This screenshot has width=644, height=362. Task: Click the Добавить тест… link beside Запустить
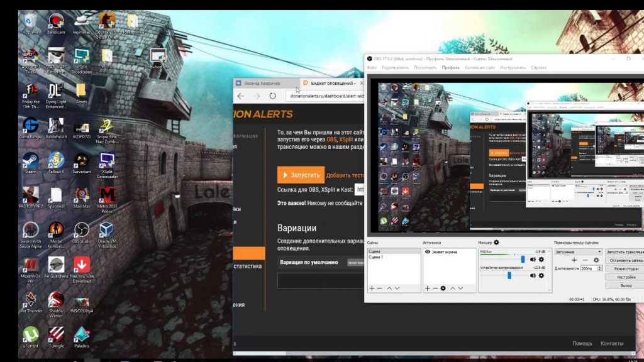tap(345, 175)
